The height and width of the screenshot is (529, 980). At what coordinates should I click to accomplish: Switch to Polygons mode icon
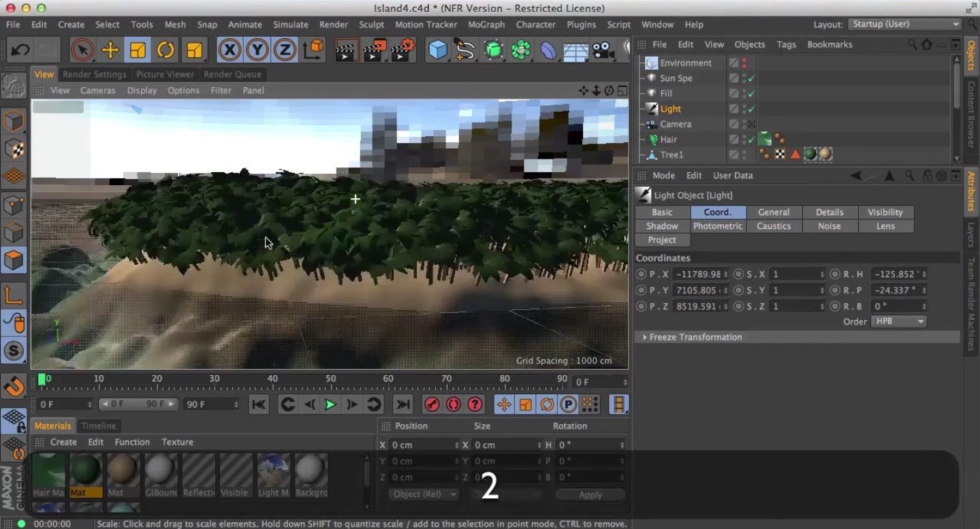[14, 259]
